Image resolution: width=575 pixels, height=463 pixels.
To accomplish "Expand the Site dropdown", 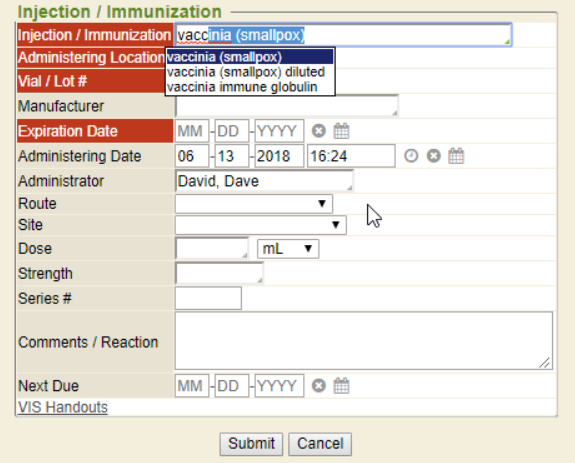I will tap(261, 225).
